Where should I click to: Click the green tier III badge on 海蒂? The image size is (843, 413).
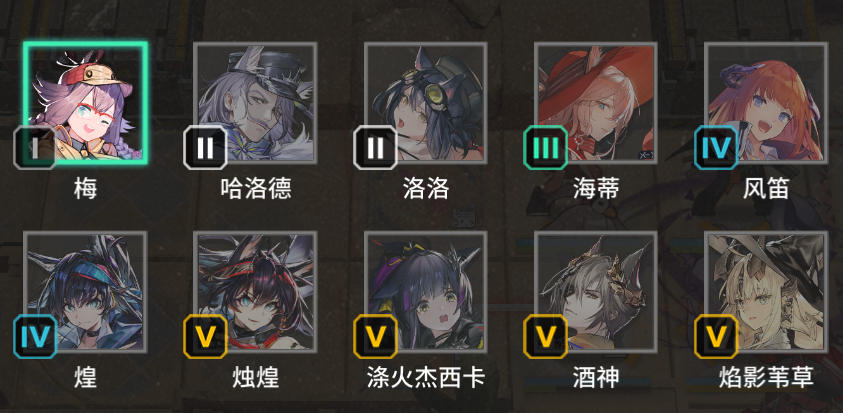pos(546,148)
